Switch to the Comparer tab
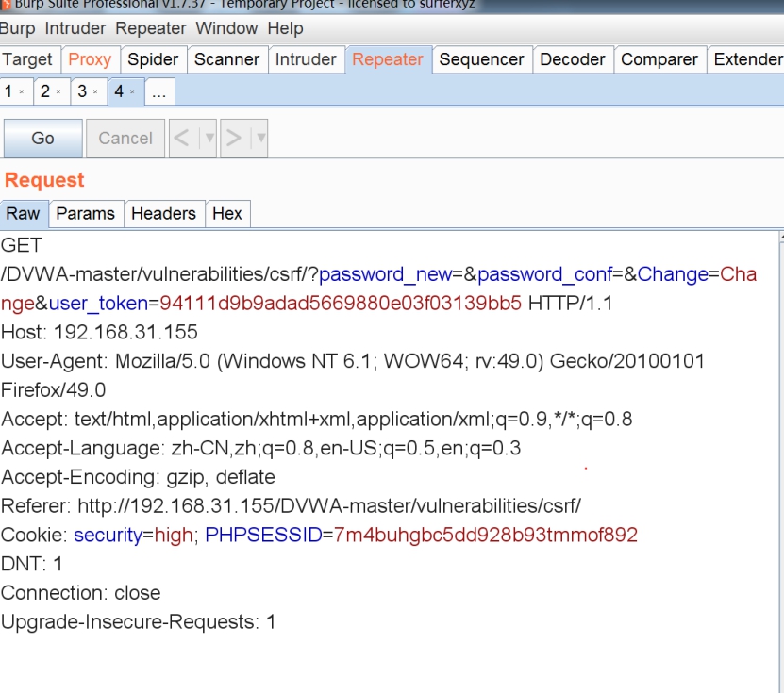The image size is (784, 693). tap(659, 59)
